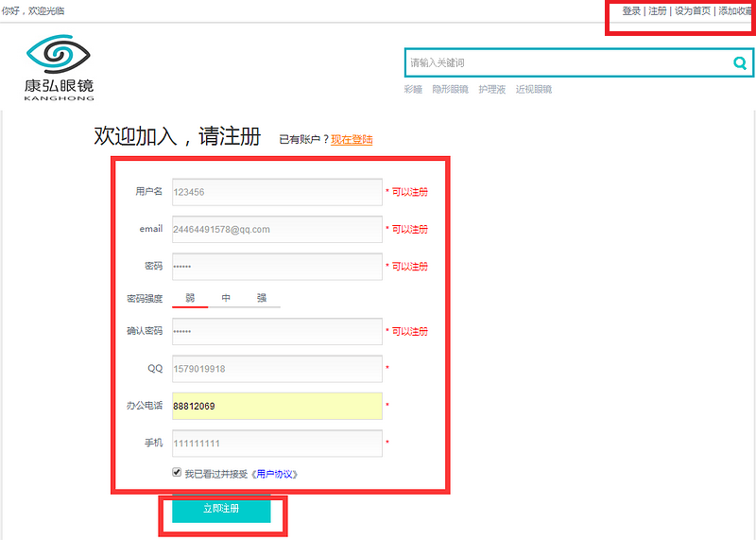
Task: Click 设为首页 in the top bar
Action: [x=693, y=11]
